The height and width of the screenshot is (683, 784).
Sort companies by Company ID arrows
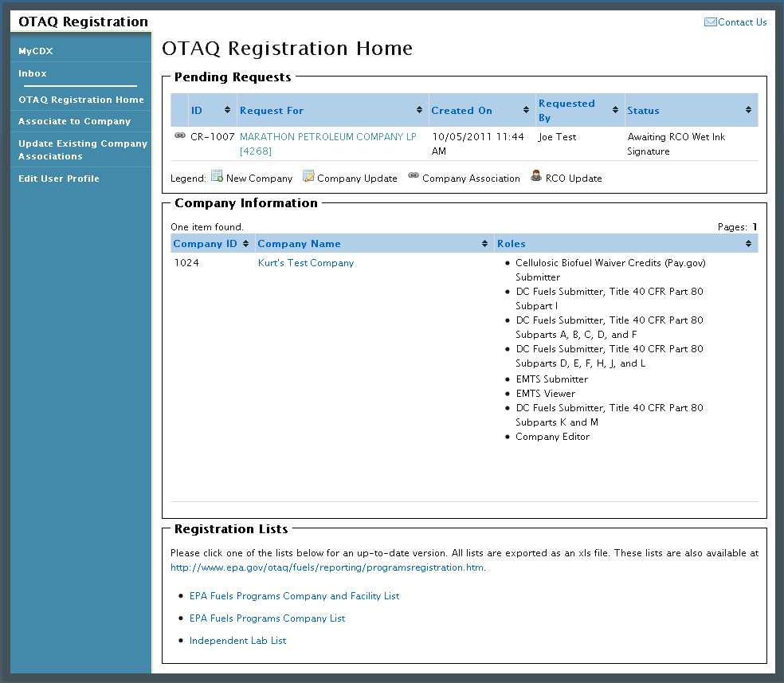(x=245, y=244)
